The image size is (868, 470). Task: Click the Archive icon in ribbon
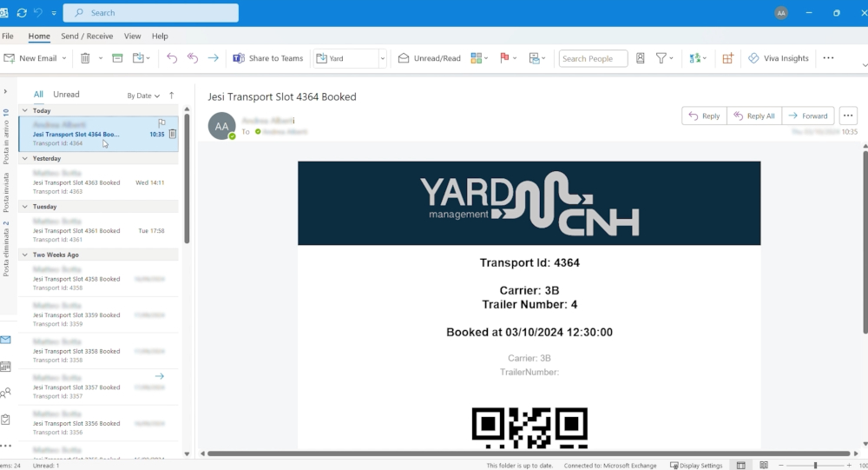(x=117, y=58)
